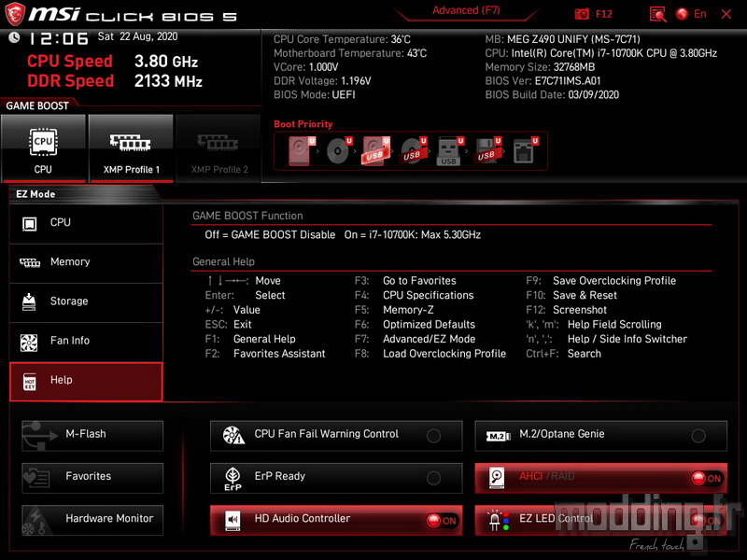
Task: Enable XMP Profile 1
Action: click(x=131, y=148)
